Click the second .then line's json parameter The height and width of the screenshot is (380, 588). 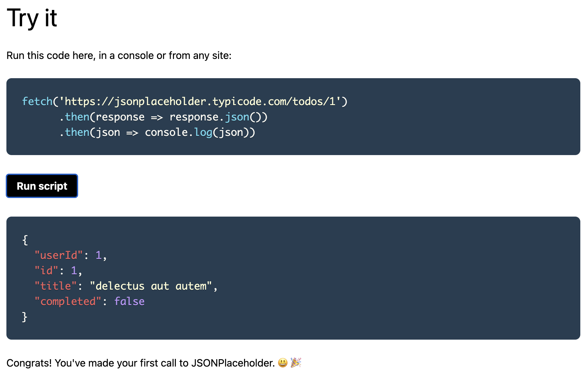pyautogui.click(x=108, y=132)
